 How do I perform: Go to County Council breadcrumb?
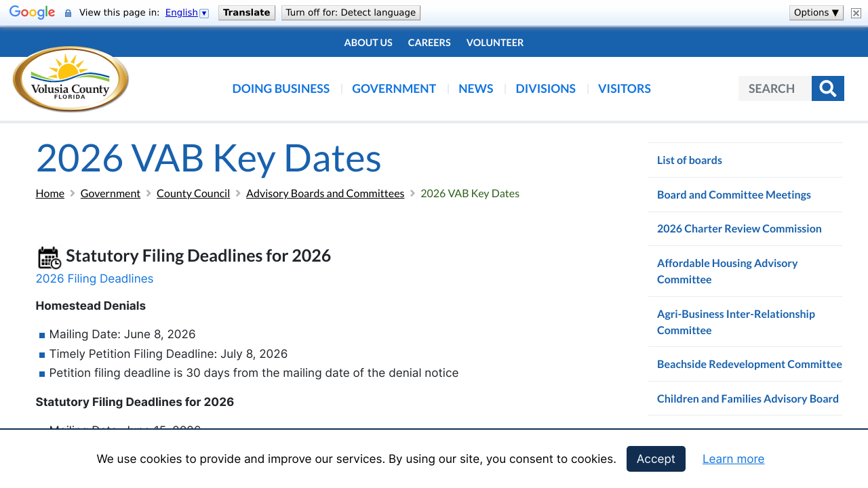[x=193, y=193]
